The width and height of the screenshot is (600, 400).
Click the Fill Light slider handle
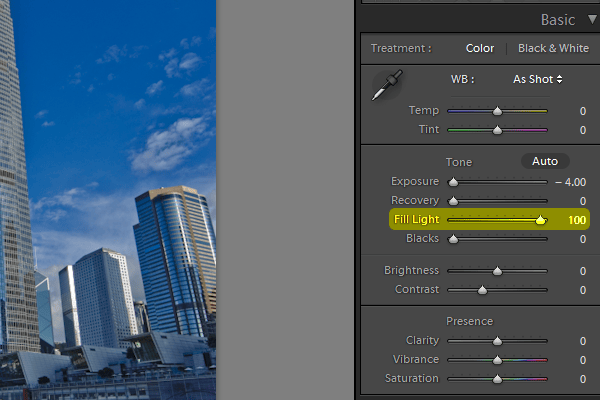click(541, 220)
